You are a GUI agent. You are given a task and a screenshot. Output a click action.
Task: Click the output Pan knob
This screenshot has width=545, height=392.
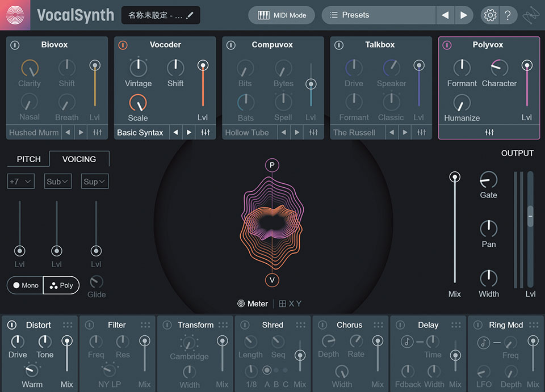(488, 229)
